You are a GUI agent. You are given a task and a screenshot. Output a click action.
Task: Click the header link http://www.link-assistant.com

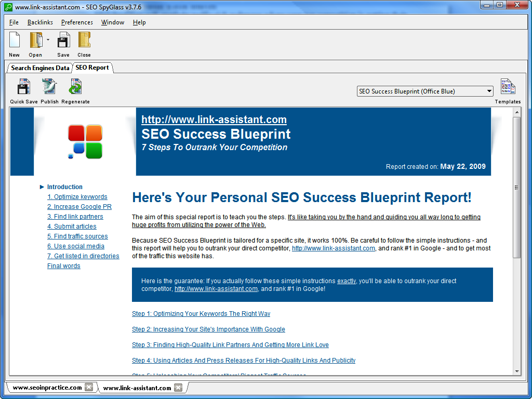point(214,119)
